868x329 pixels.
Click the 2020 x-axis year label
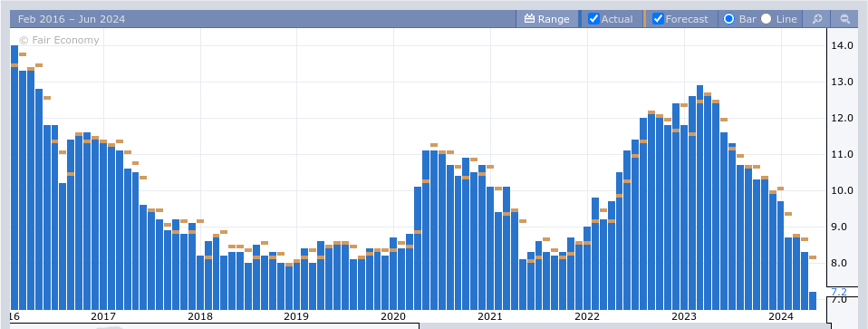(393, 317)
